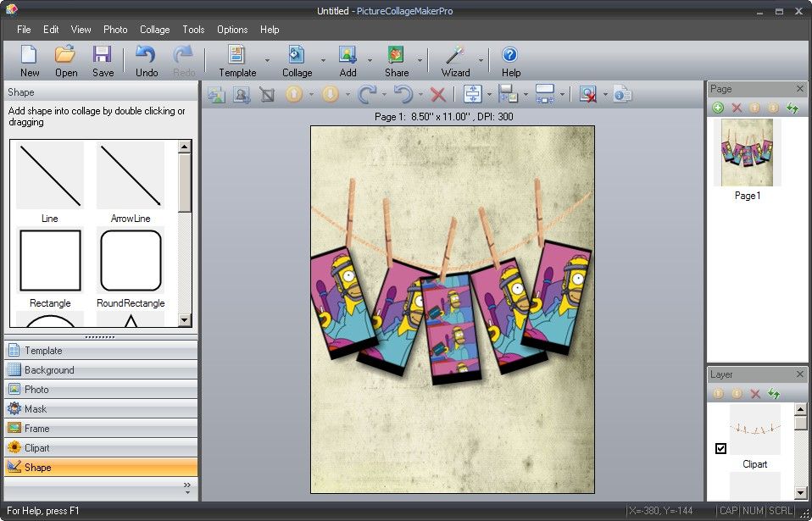This screenshot has height=521, width=812.
Task: Click the rotate counterclockwise icon on the toolbar
Action: click(x=403, y=95)
